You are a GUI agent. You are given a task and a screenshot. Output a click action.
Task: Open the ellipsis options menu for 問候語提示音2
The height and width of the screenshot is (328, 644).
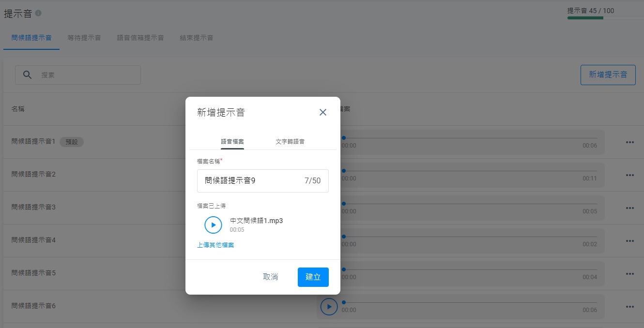pos(630,175)
